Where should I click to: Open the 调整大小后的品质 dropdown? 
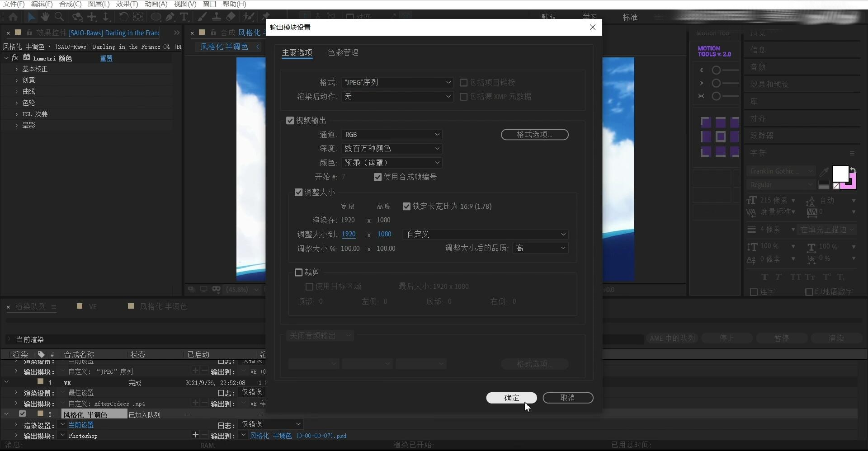pyautogui.click(x=540, y=248)
